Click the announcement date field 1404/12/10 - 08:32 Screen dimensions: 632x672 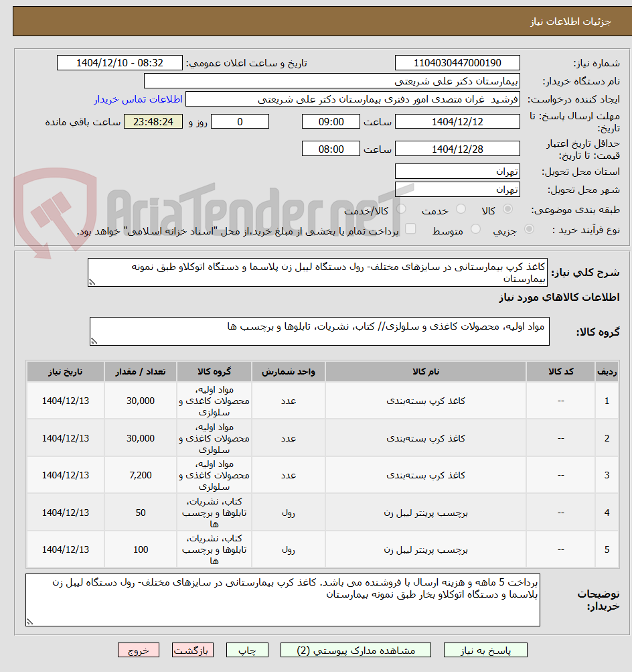tap(119, 63)
